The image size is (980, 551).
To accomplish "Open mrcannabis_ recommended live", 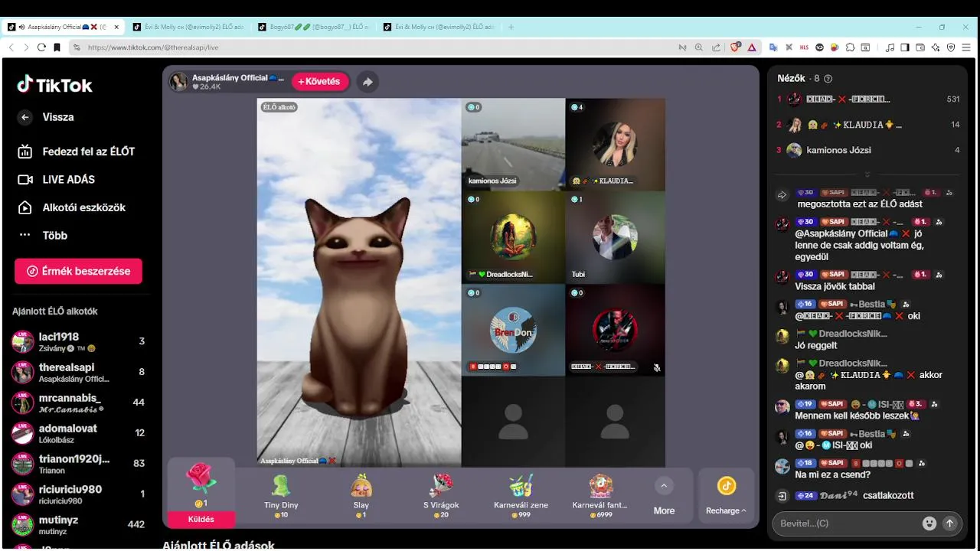I will [78, 403].
